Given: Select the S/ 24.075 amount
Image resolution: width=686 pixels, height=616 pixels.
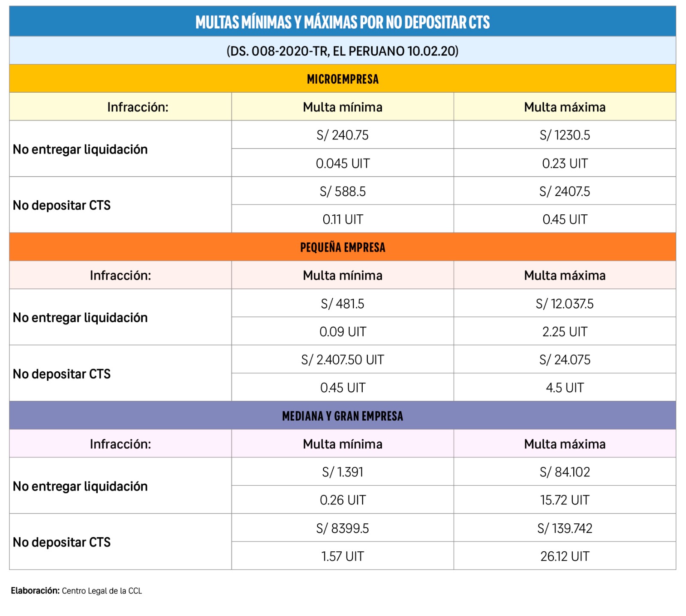Looking at the screenshot, I should pos(565,360).
